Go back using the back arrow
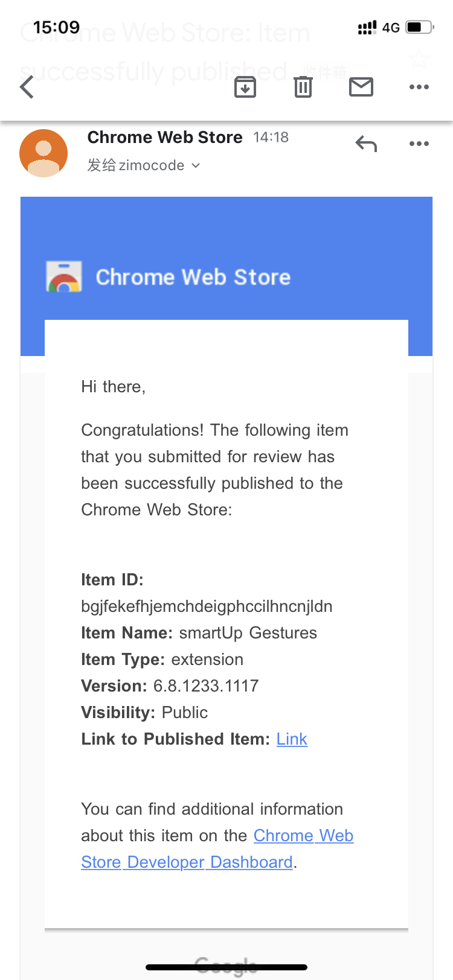Image resolution: width=453 pixels, height=980 pixels. click(26, 87)
